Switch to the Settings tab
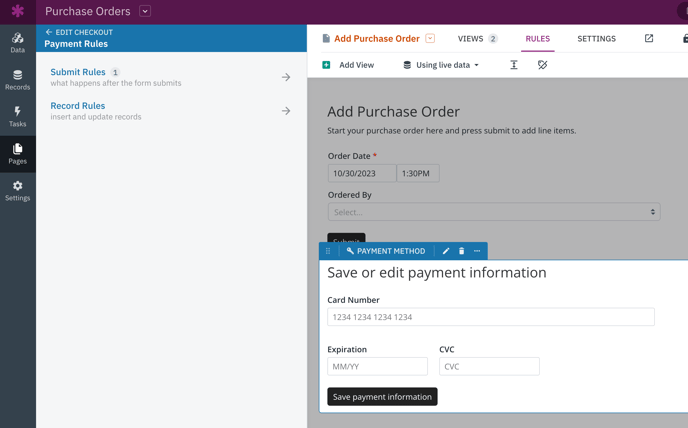 click(596, 39)
